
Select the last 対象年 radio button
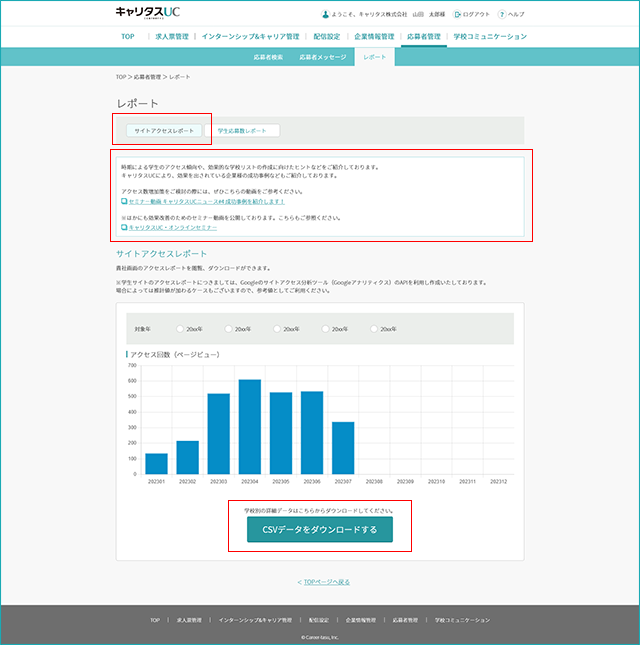coord(374,329)
